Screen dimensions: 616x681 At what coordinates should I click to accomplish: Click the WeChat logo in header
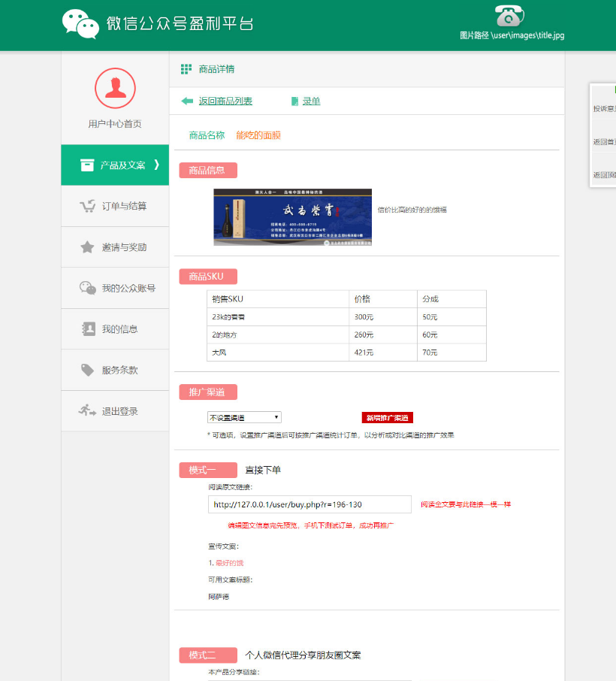point(80,24)
